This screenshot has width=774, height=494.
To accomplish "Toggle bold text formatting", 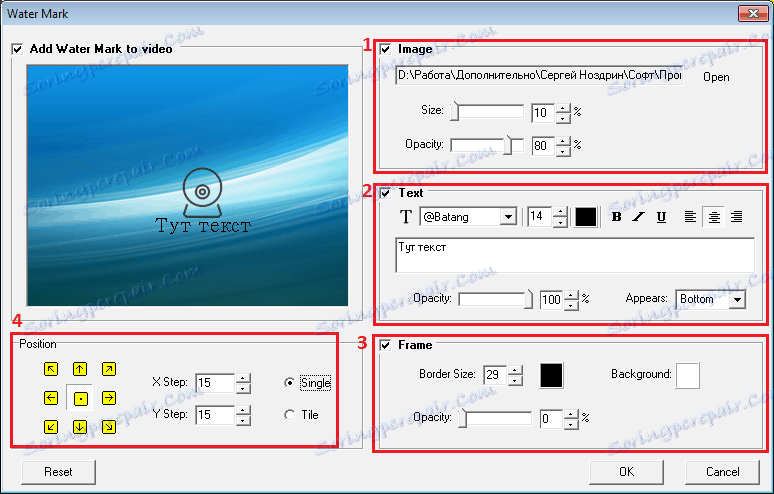I will coord(616,217).
